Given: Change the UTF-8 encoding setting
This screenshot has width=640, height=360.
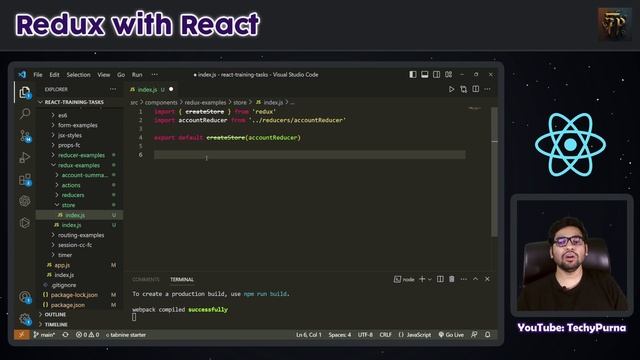Looking at the screenshot, I should [x=365, y=335].
